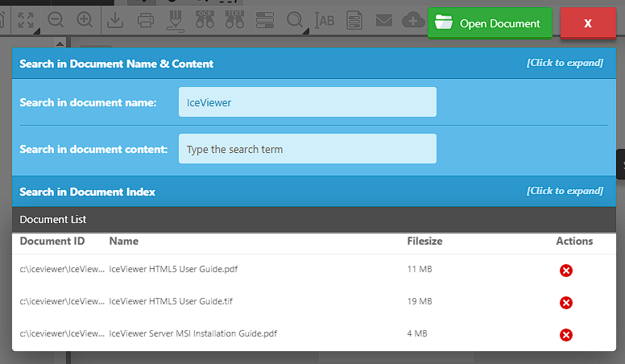
Task: Select the 11 MB filesize cell
Action: [x=420, y=269]
